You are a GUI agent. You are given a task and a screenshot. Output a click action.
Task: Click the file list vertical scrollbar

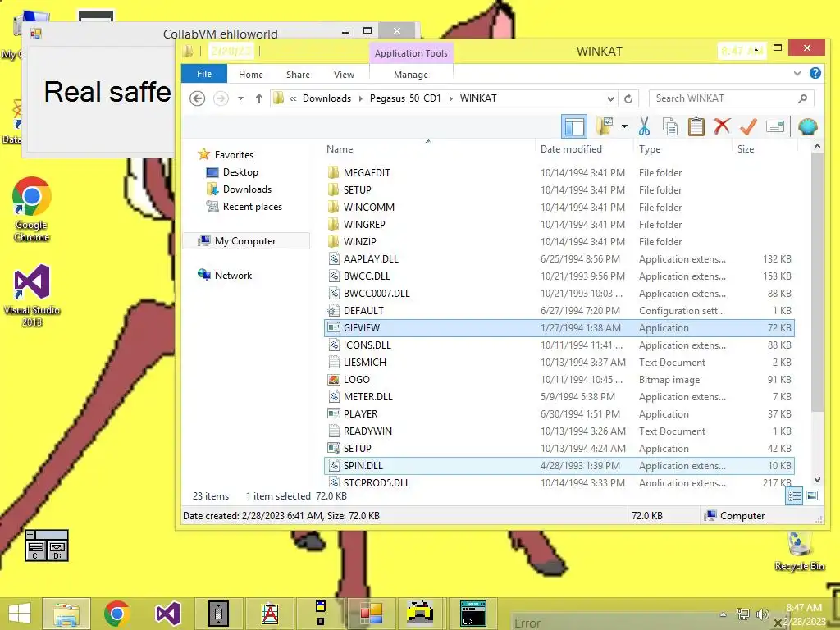tap(817, 282)
